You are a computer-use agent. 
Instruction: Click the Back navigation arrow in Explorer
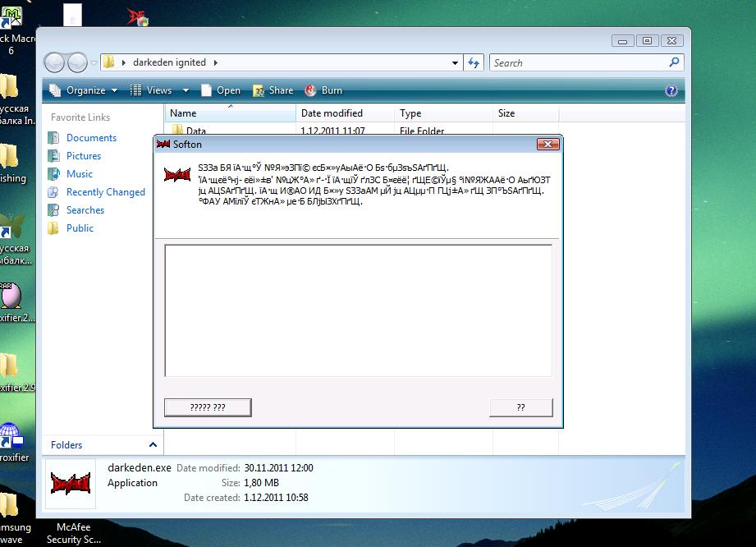[x=55, y=62]
